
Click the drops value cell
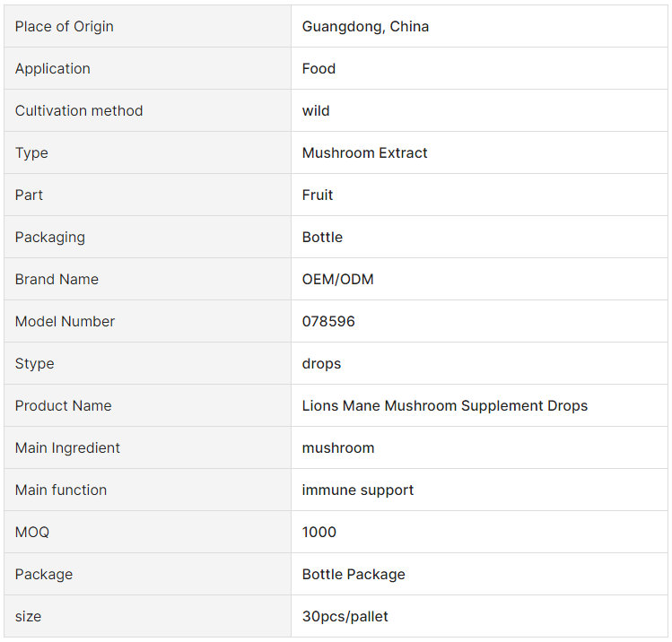[x=321, y=364]
